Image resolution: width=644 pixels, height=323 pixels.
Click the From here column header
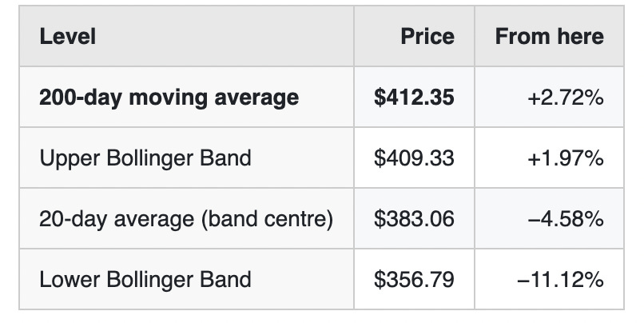coord(550,37)
